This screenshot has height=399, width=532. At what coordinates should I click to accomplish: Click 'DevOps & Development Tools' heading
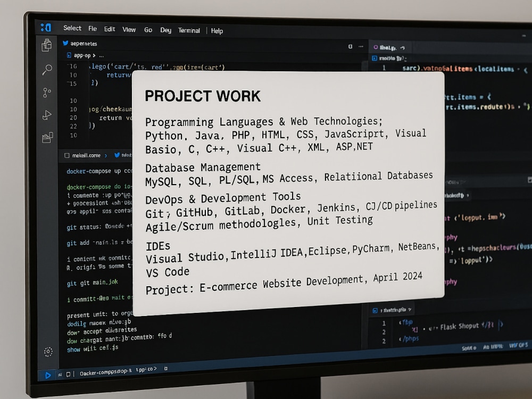click(223, 198)
